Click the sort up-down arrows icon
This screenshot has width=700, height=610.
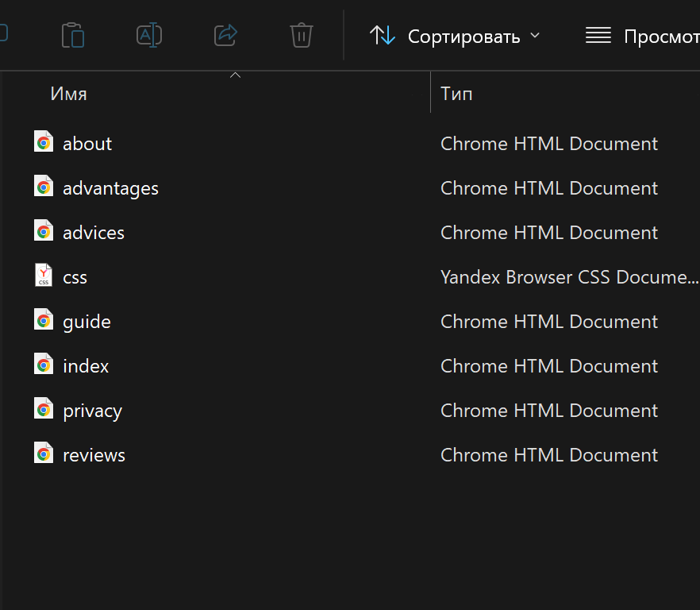[x=383, y=35]
